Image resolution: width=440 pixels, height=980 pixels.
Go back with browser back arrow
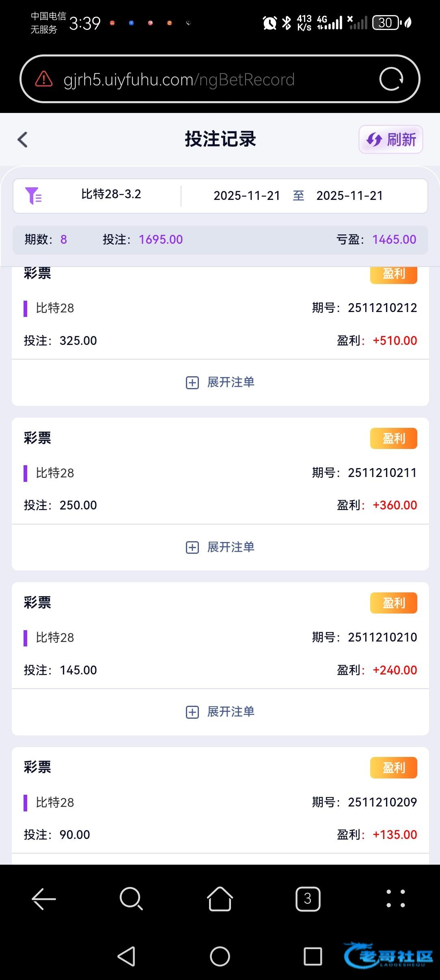(x=44, y=898)
